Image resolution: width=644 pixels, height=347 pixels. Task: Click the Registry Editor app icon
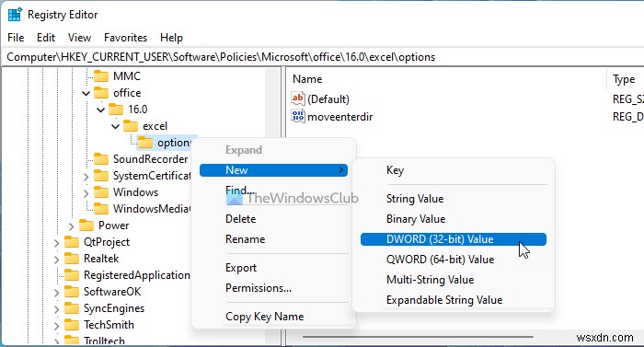point(16,15)
